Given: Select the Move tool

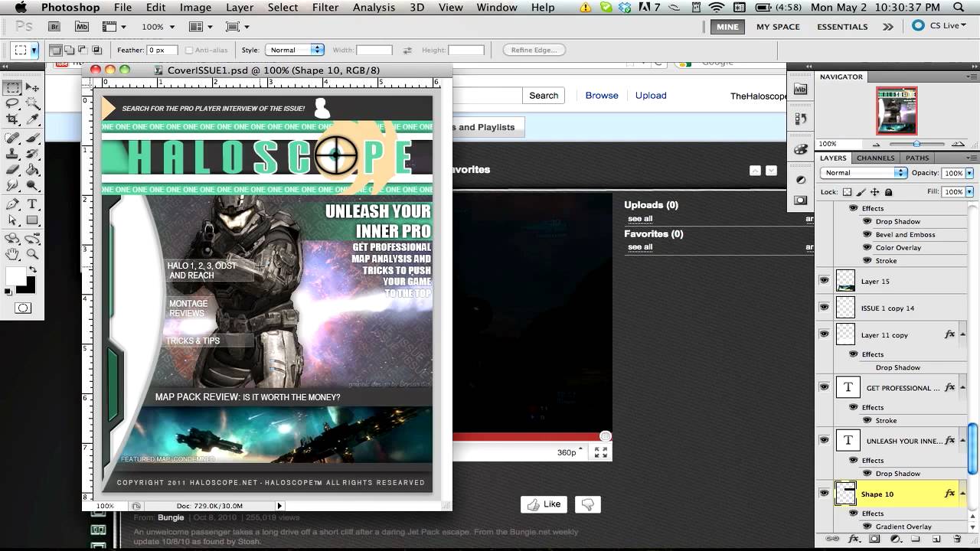Looking at the screenshot, I should pyautogui.click(x=33, y=87).
